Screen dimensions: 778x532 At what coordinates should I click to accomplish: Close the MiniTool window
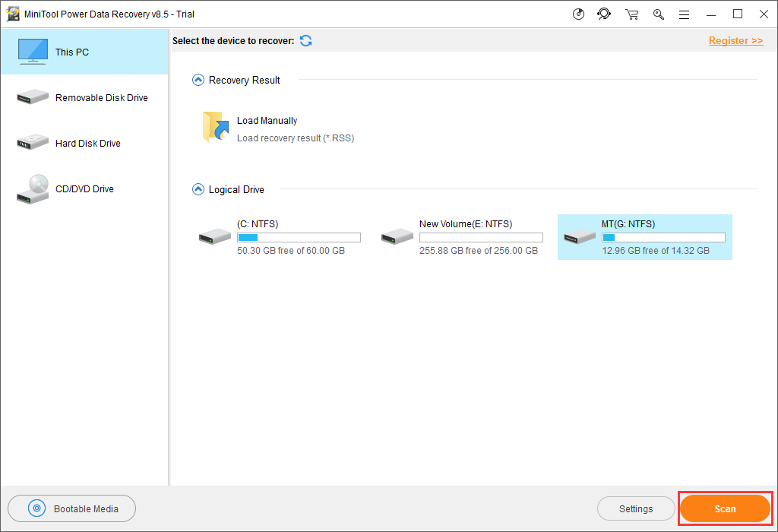point(764,14)
